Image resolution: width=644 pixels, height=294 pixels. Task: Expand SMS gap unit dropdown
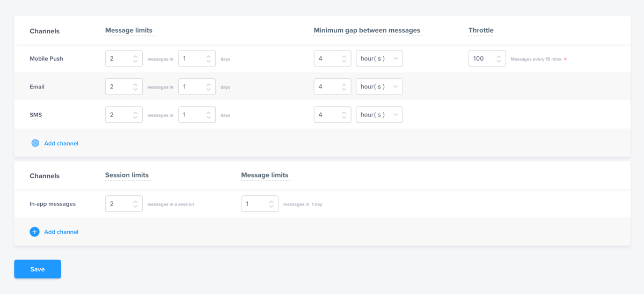[379, 115]
